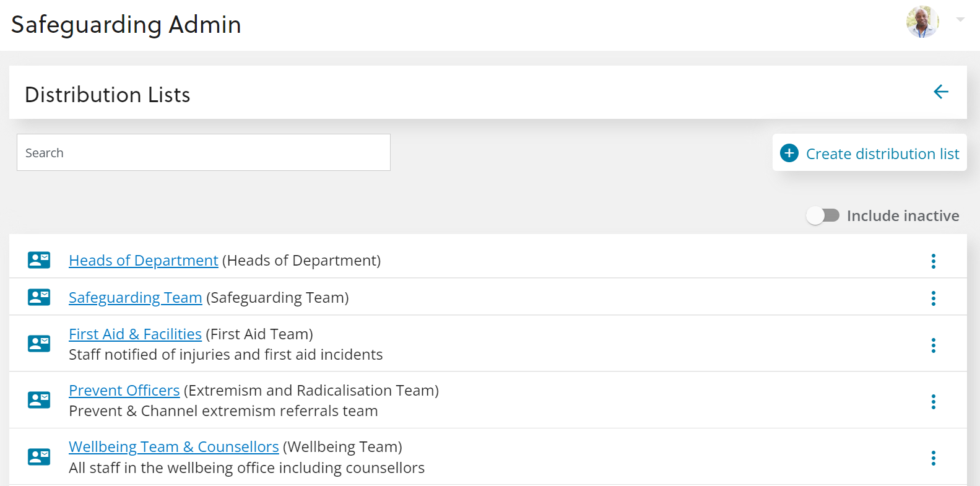The width and height of the screenshot is (980, 486).
Task: Click the Safeguarding Team contact card icon
Action: (x=39, y=297)
